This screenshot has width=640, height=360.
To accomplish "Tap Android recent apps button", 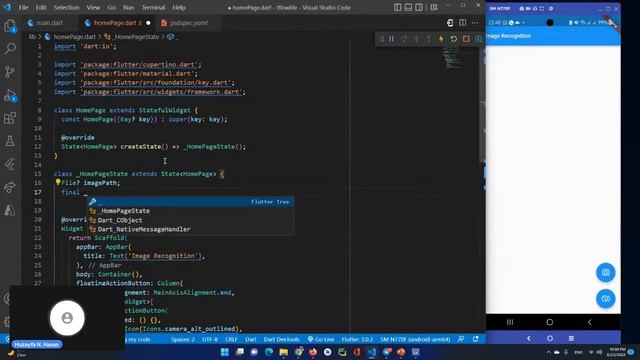I will [x=510, y=322].
